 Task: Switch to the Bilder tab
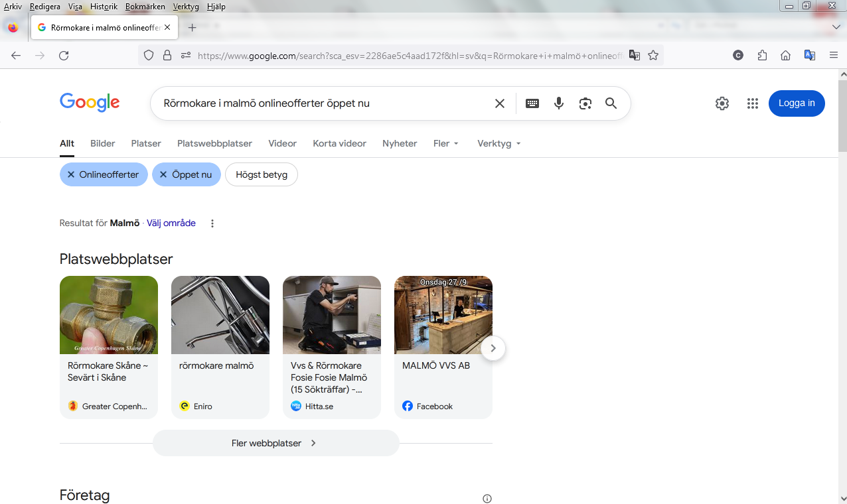(103, 143)
